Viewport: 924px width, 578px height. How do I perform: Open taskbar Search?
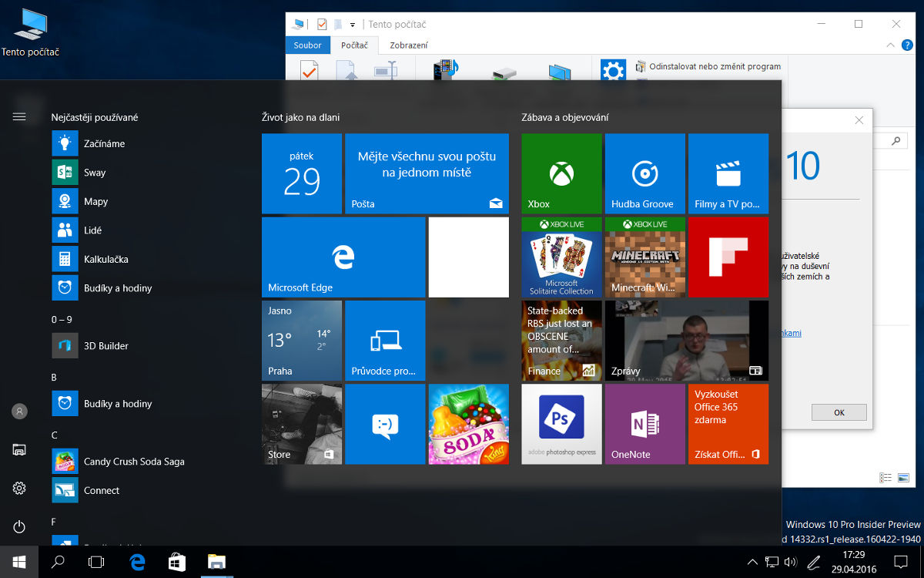[58, 562]
